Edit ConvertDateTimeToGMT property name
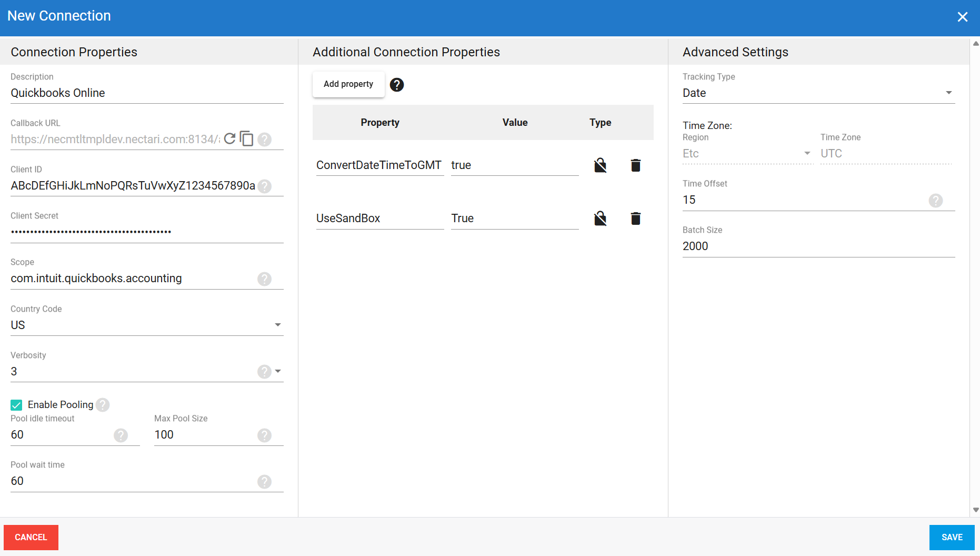Image resolution: width=980 pixels, height=556 pixels. coord(380,165)
